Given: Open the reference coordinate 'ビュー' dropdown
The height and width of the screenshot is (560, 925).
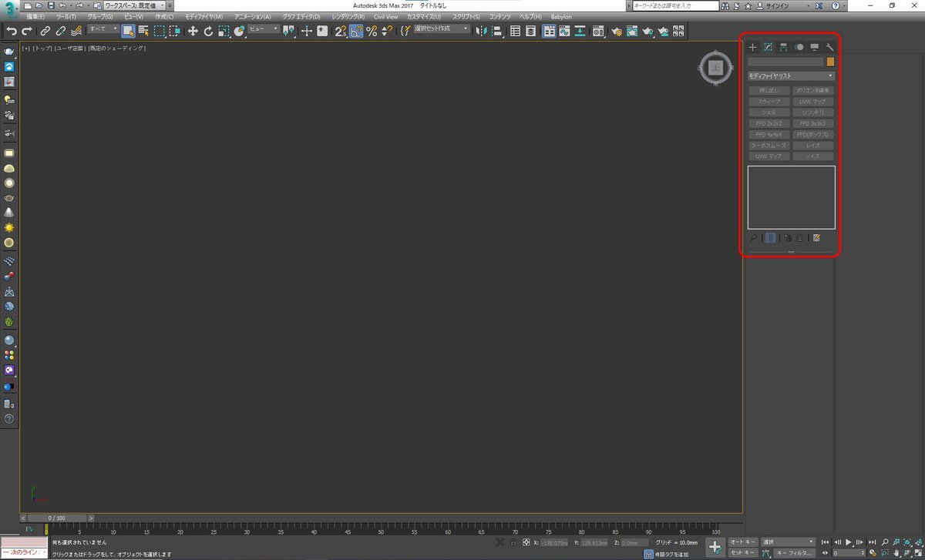Looking at the screenshot, I should pyautogui.click(x=264, y=29).
